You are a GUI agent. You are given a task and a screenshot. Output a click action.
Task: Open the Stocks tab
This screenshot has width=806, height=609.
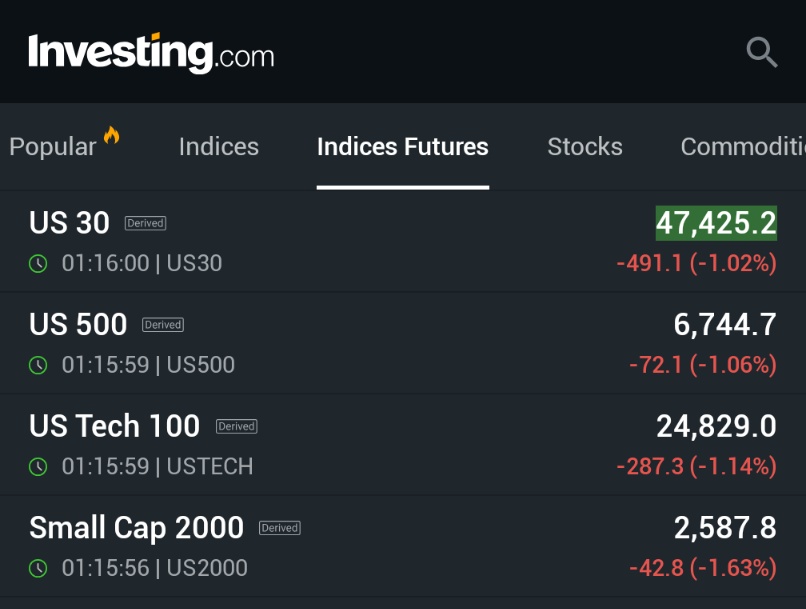point(585,147)
